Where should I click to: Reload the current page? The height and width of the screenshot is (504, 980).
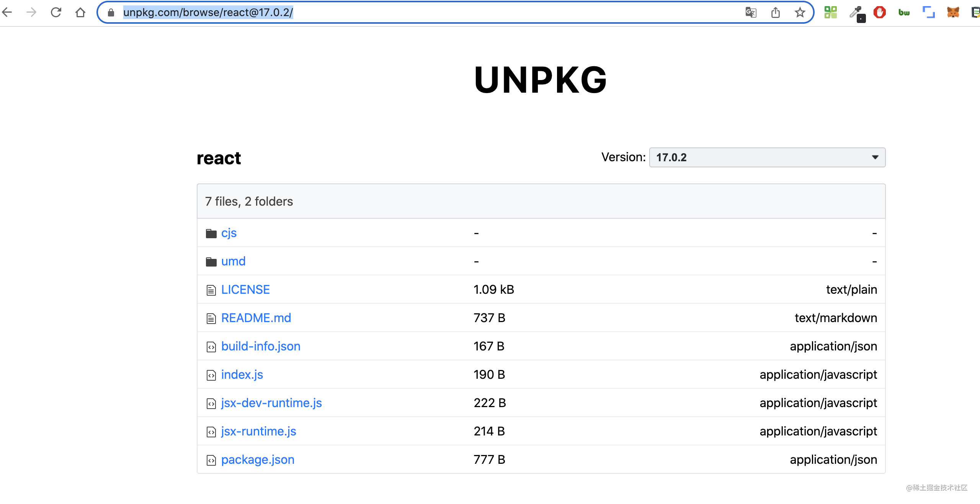[x=56, y=12]
